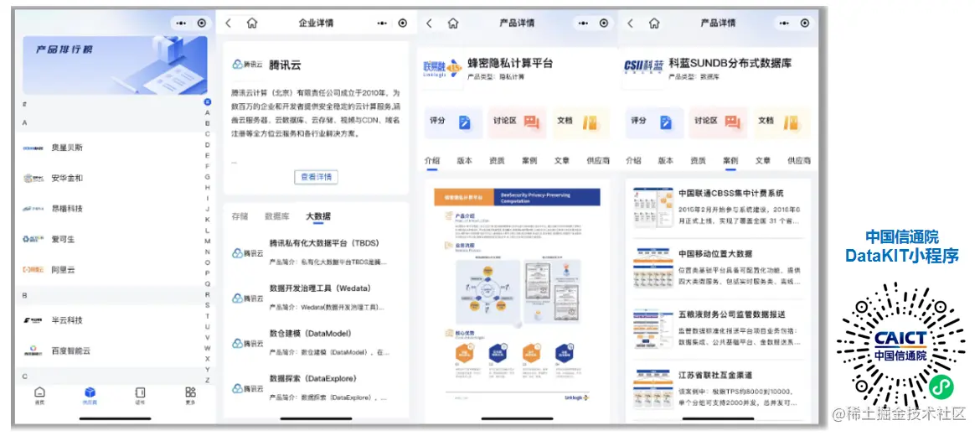Viewport: 980px width, 436px height.
Task: Select 介绍 tab on 科蓝SUNDB page
Action: coord(633,160)
